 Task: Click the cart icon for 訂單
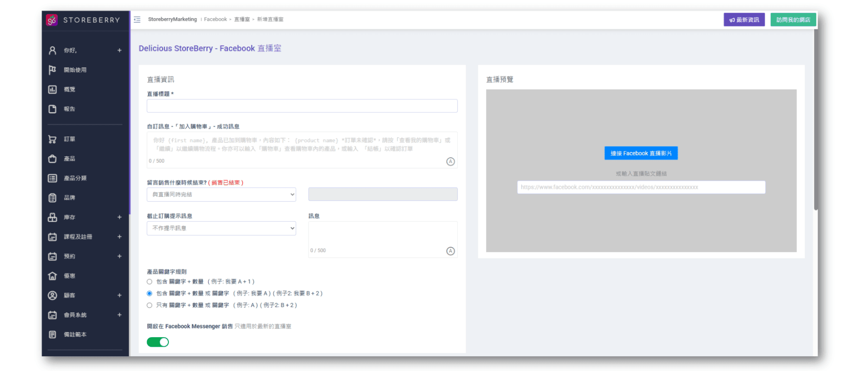point(53,139)
